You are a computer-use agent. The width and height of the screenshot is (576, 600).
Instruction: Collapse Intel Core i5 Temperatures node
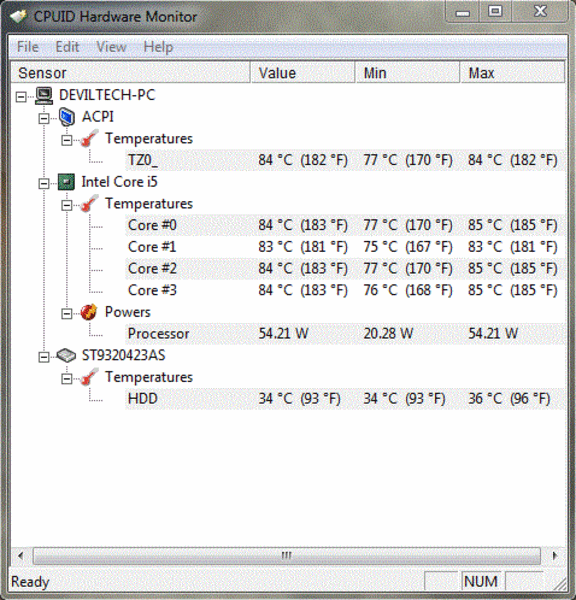tap(67, 205)
